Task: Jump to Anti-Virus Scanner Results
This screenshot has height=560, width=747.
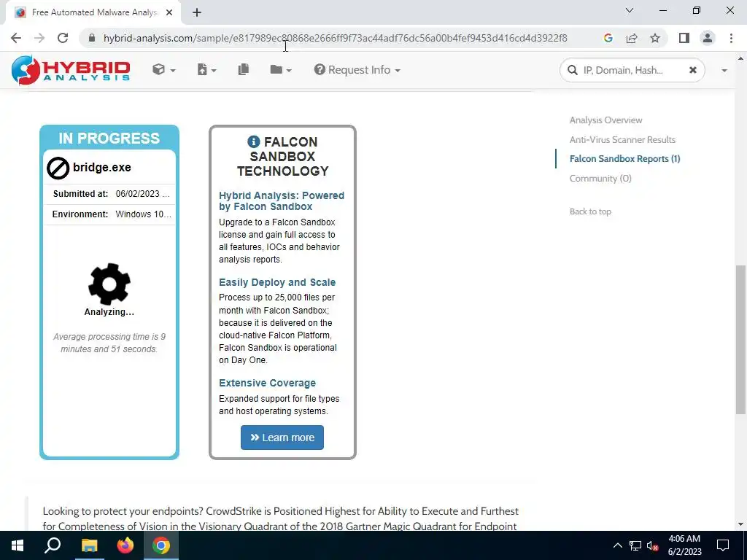Action: (x=622, y=139)
